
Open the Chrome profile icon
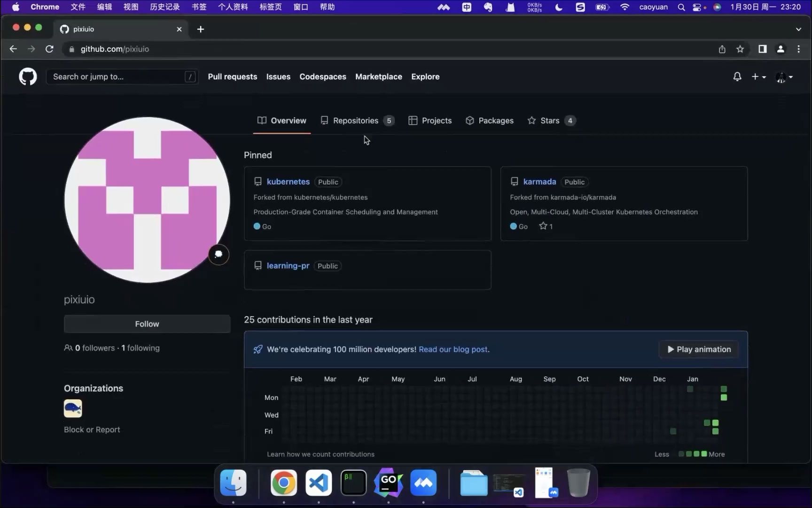coord(781,49)
